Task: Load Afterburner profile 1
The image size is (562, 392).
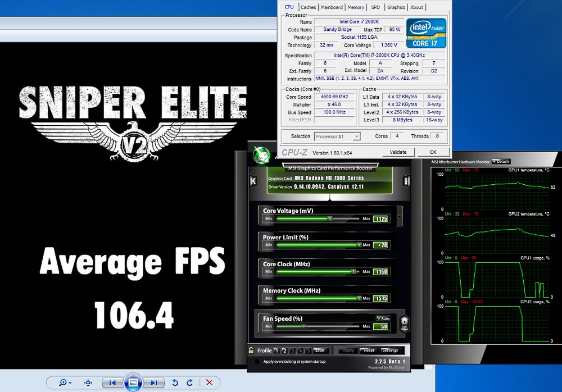Action: point(277,350)
